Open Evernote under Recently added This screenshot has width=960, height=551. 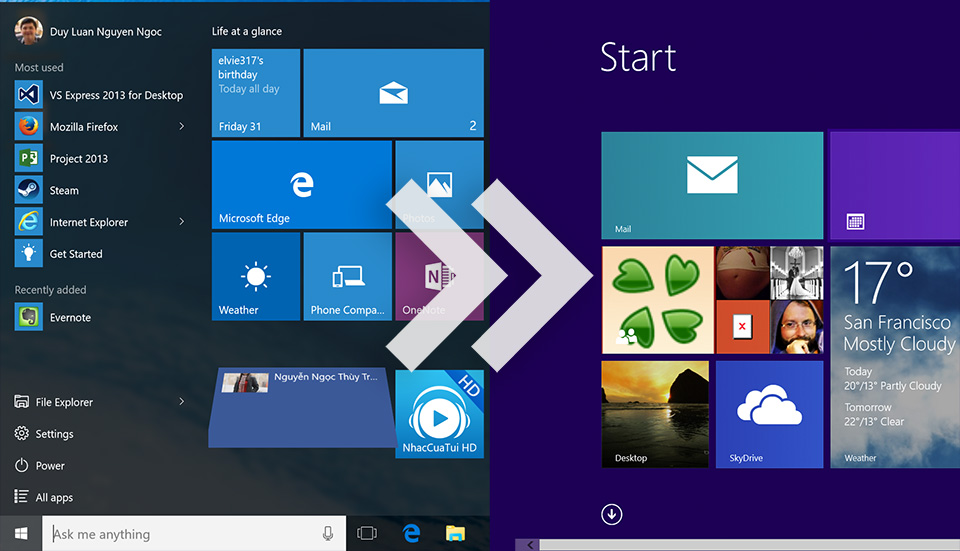tap(70, 318)
